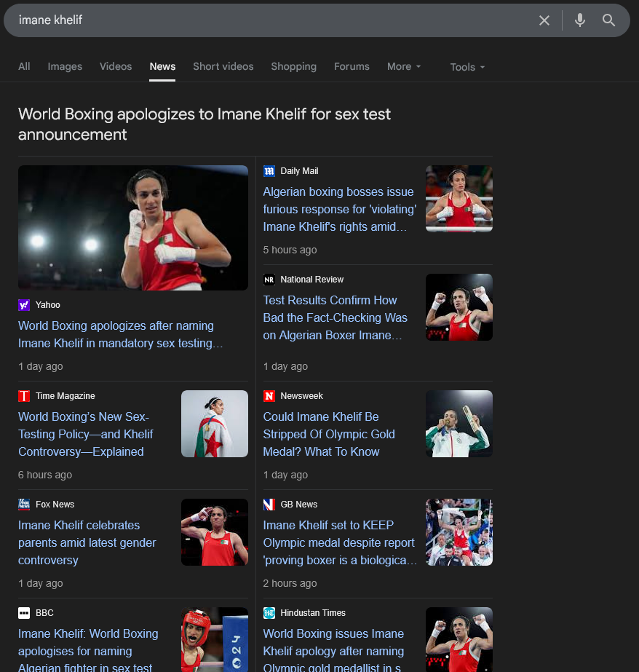The image size is (639, 672).
Task: Click the 'Newsweek' source name
Action: pyautogui.click(x=301, y=396)
